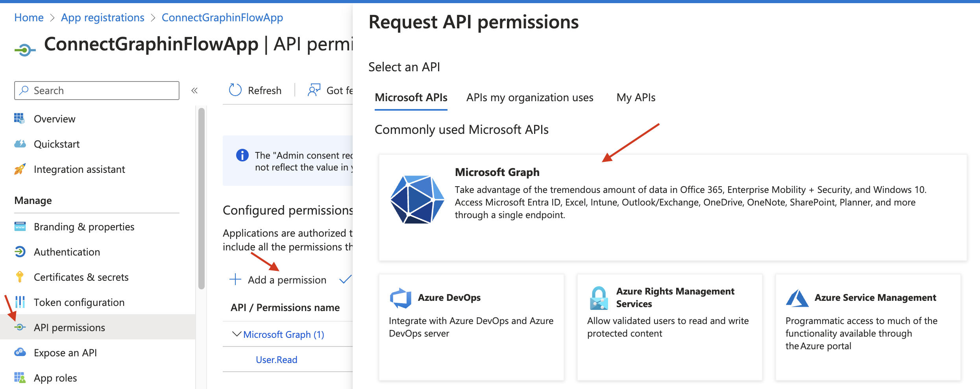Screen dimensions: 980x389
Task: Click the Expose an API cloud icon
Action: point(20,352)
